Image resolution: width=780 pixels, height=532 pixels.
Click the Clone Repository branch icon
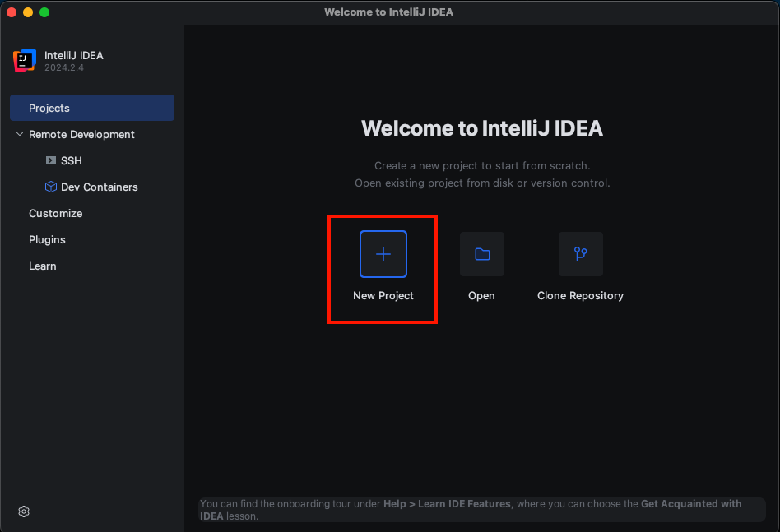(x=581, y=254)
